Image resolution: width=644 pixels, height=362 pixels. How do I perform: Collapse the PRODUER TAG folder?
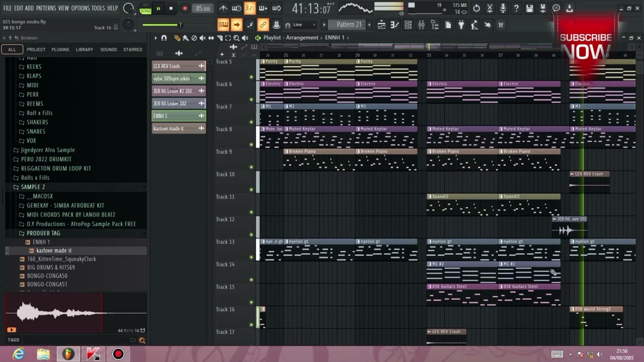click(x=43, y=233)
